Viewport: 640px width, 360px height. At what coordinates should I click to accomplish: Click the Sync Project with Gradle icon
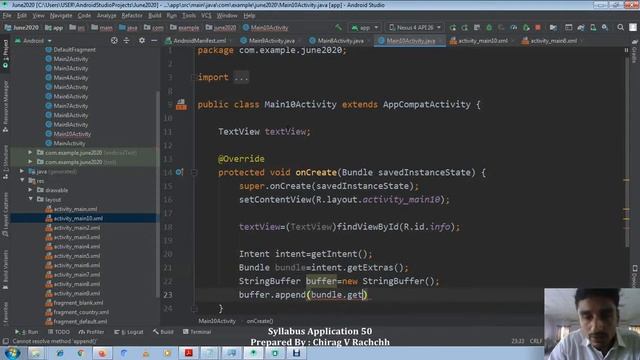580,28
